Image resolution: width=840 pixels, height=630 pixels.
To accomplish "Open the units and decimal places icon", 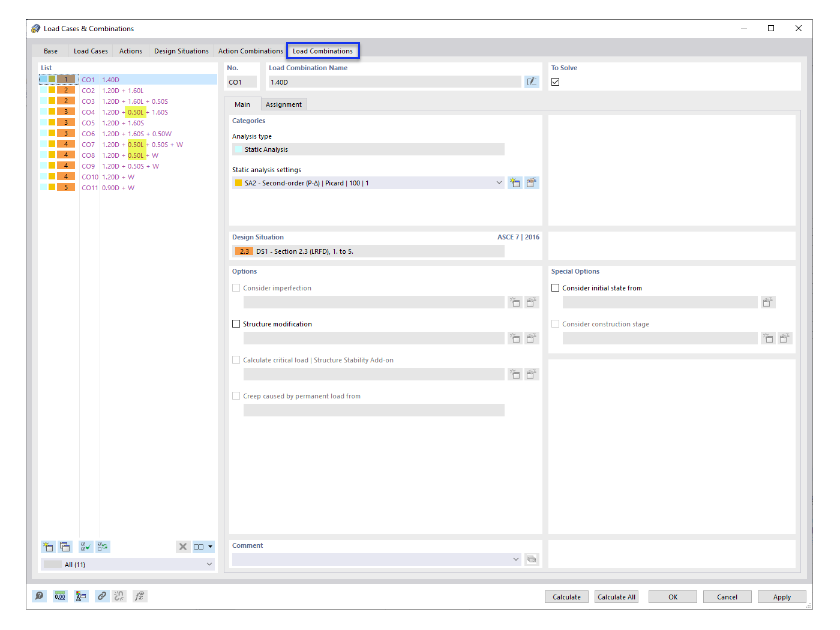I will coord(60,596).
